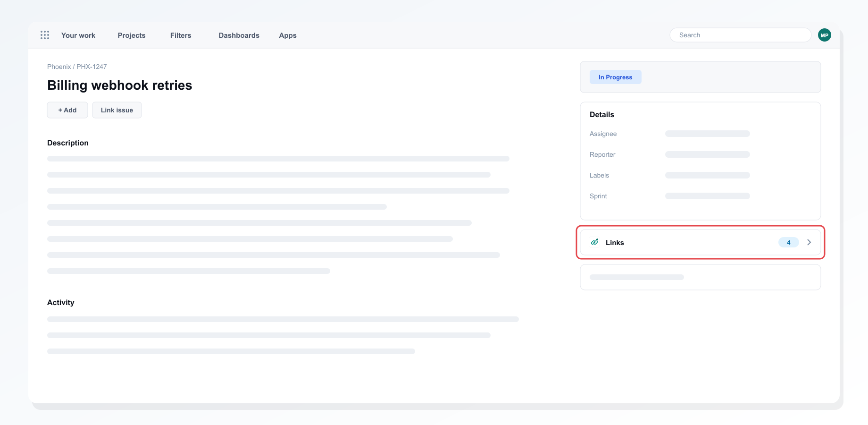This screenshot has width=868, height=425.
Task: Click the Description heading
Action: 68,143
